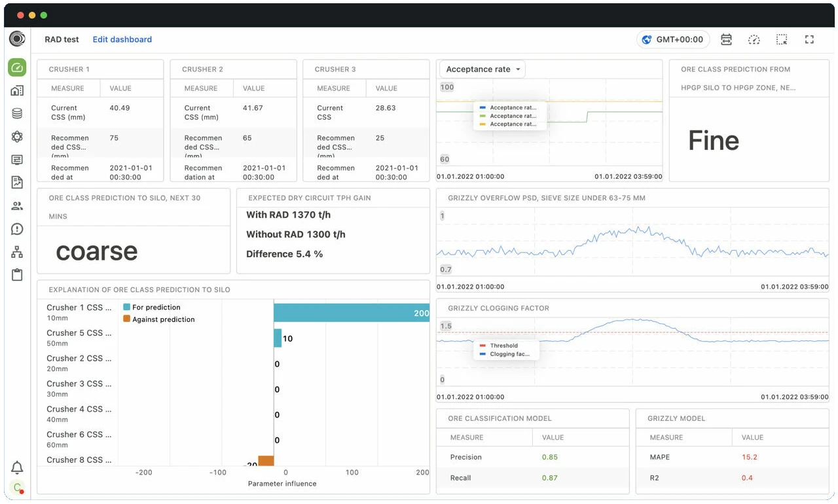Open the database icon in the sidebar
This screenshot has height=504, width=838.
click(x=17, y=114)
